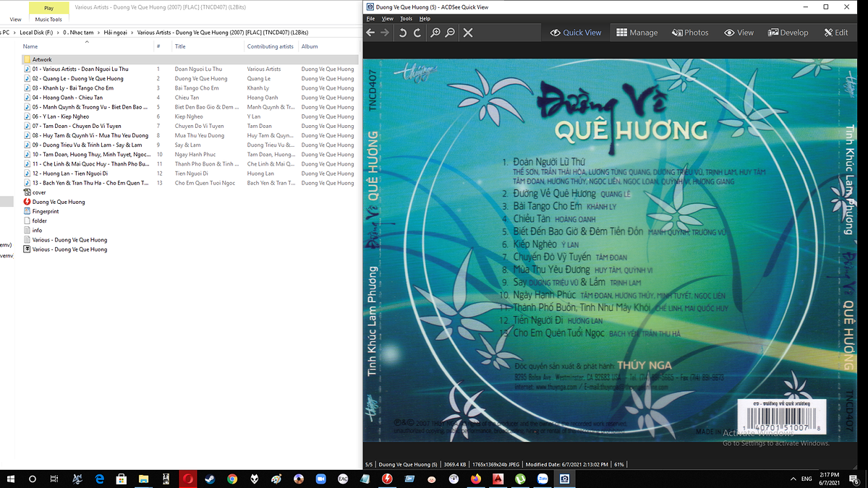Image resolution: width=868 pixels, height=488 pixels.
Task: Select 11 Che Linh & Mai Quoc Huy track
Action: tap(90, 164)
